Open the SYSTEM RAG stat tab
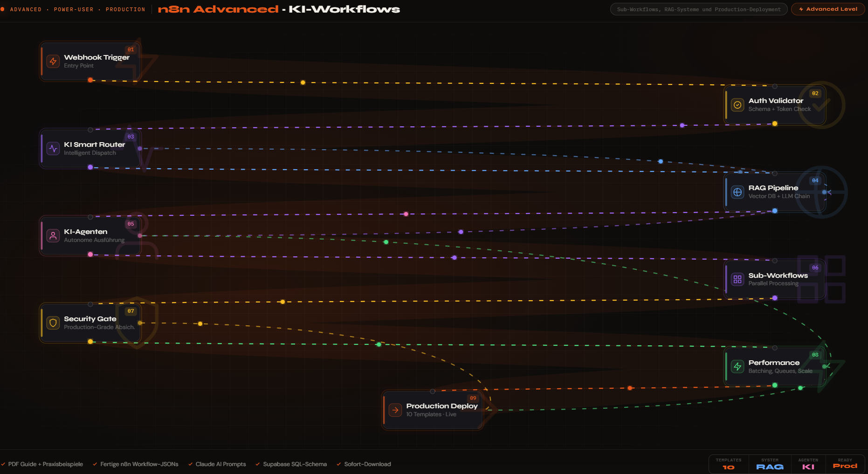This screenshot has height=474, width=868. pos(770,464)
